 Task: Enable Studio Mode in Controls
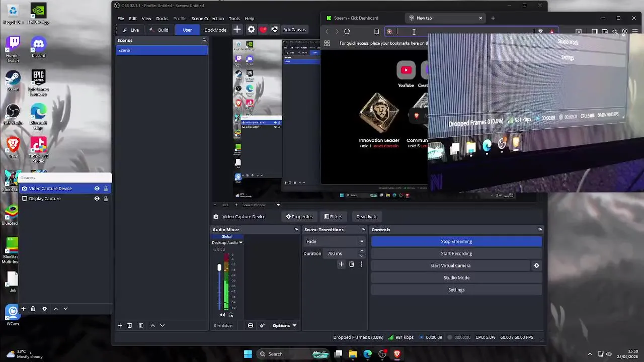(456, 278)
